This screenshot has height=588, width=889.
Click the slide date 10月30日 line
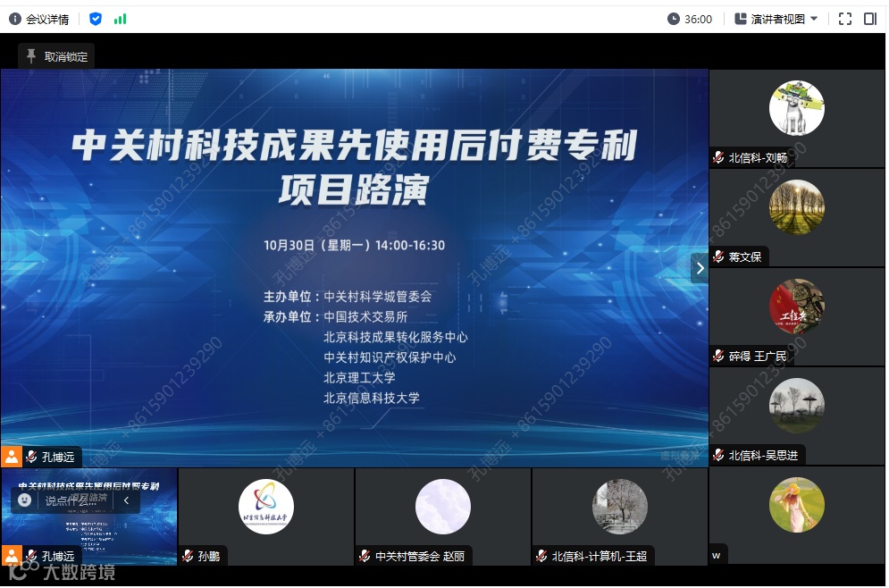[x=355, y=246]
